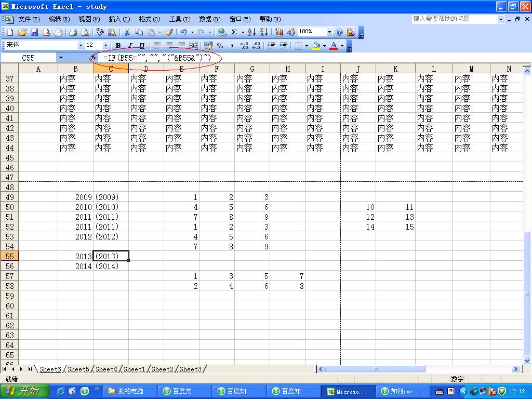Switch to the Sheet3 tab
Image resolution: width=532 pixels, height=399 pixels.
[x=190, y=369]
